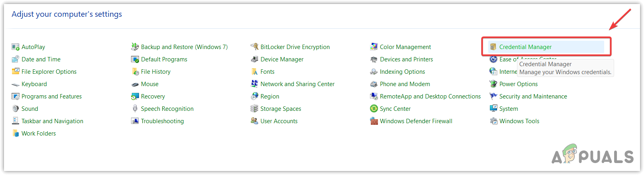Click the Credential Manager safe icon

click(493, 47)
